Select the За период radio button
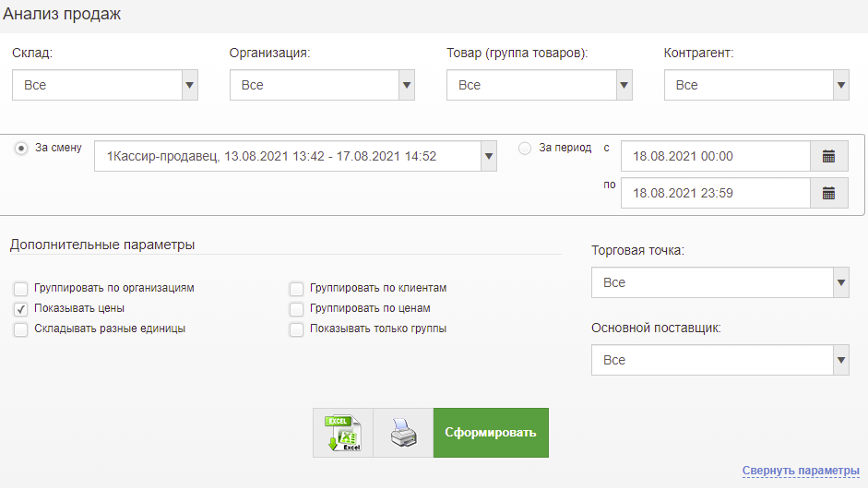Image resolution: width=868 pixels, height=490 pixels. point(525,149)
